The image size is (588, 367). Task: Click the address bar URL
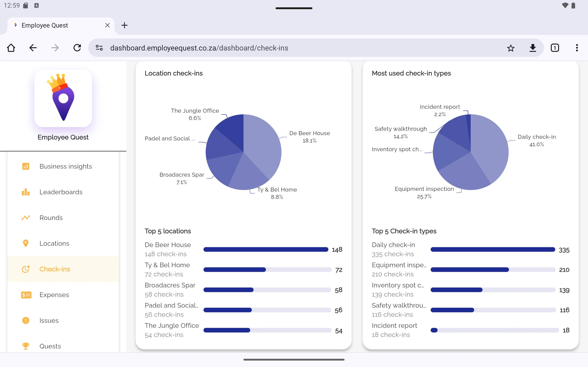pos(199,48)
